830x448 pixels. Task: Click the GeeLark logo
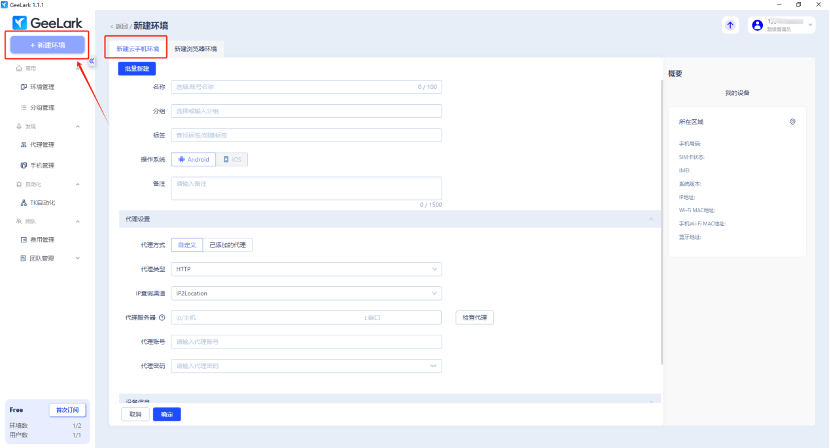pyautogui.click(x=47, y=23)
